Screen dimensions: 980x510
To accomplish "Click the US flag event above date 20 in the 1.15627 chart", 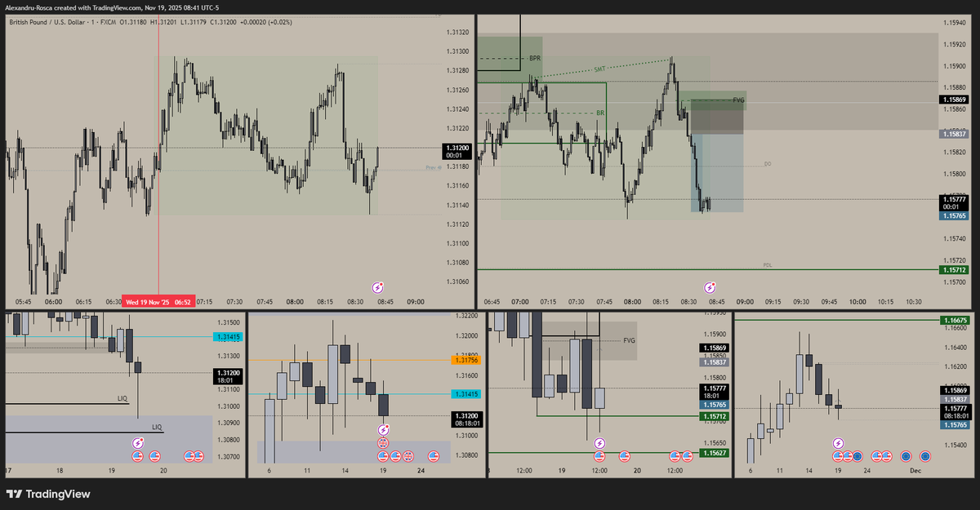I will (x=625, y=456).
